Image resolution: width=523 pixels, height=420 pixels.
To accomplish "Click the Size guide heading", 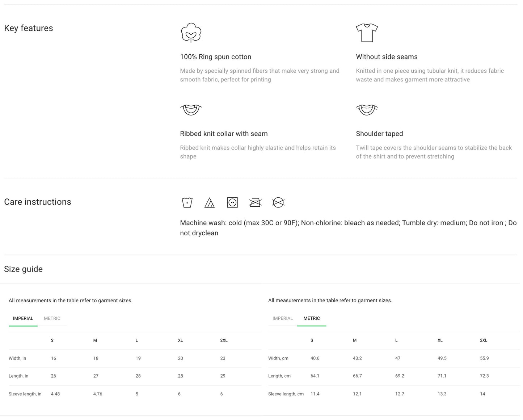I will click(x=24, y=269).
